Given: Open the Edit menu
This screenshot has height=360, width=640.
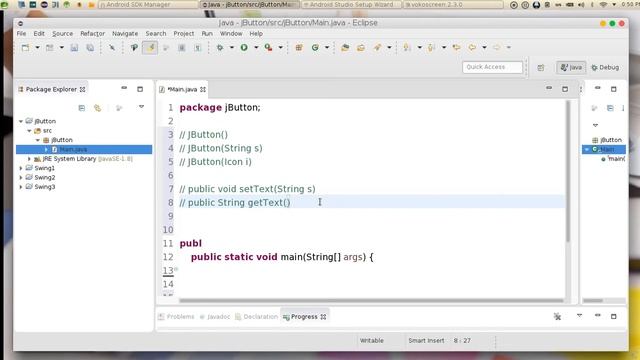Looking at the screenshot, I should 39,33.
